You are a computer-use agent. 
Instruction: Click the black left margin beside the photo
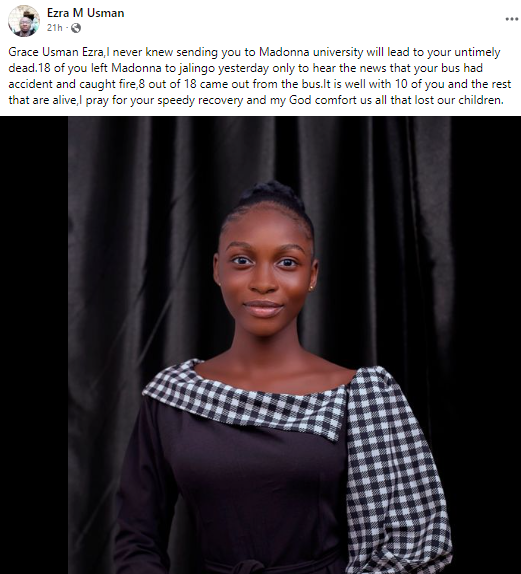tap(34, 345)
